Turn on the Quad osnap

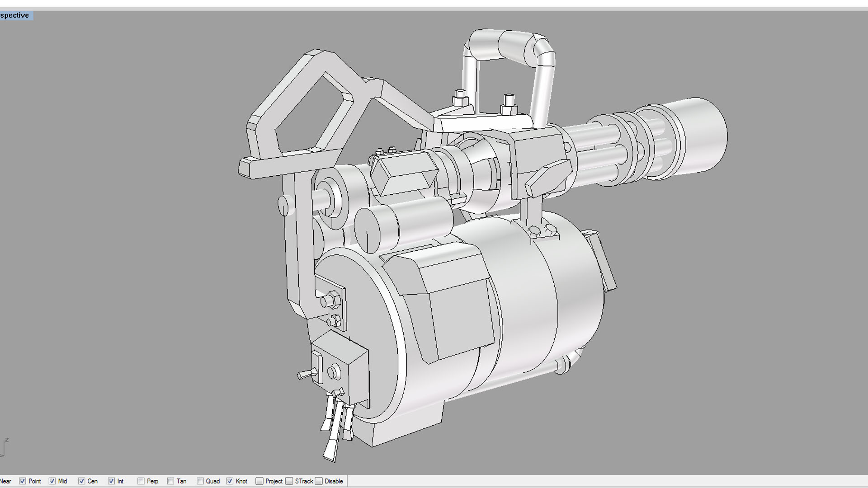coord(200,481)
